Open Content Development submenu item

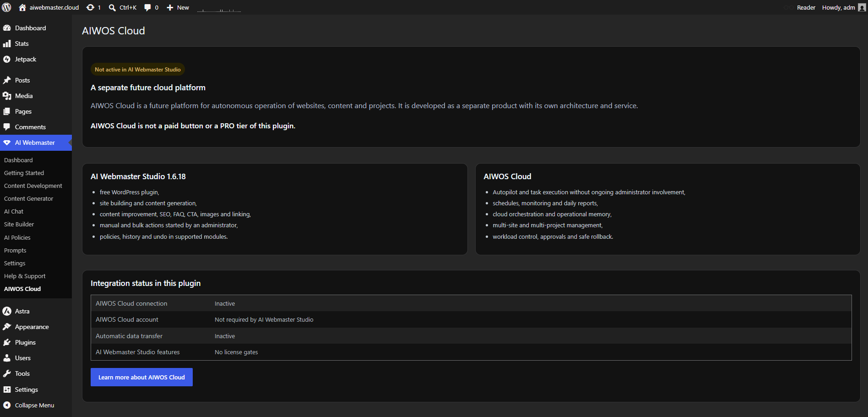click(33, 186)
